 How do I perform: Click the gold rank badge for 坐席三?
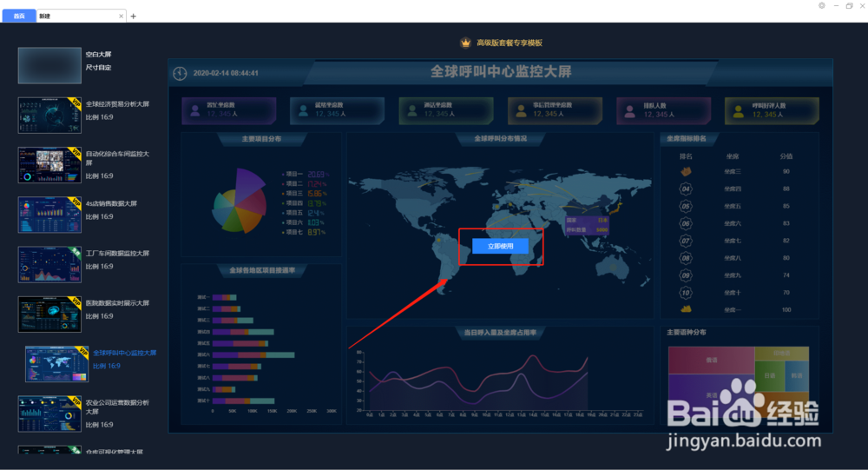point(686,172)
